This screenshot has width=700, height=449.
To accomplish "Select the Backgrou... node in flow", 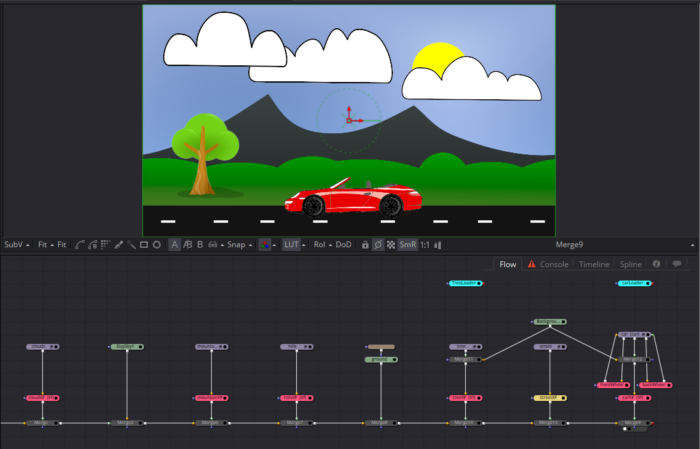I will [x=550, y=321].
